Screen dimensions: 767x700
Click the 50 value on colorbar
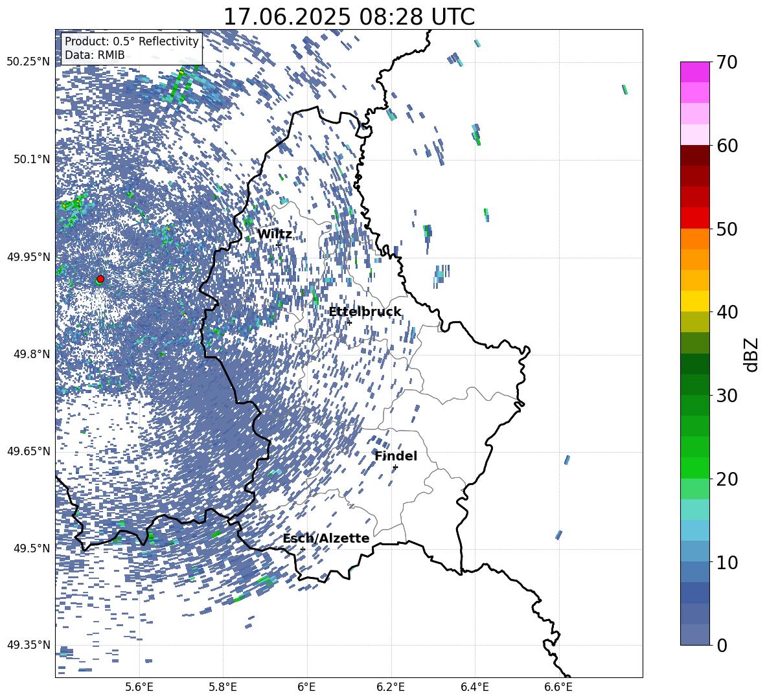coord(726,229)
